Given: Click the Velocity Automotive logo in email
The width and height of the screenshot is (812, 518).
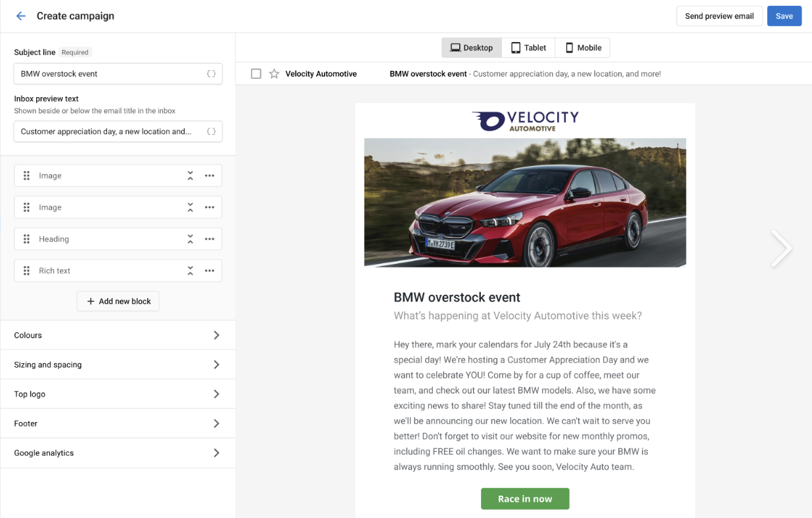Looking at the screenshot, I should pyautogui.click(x=525, y=121).
